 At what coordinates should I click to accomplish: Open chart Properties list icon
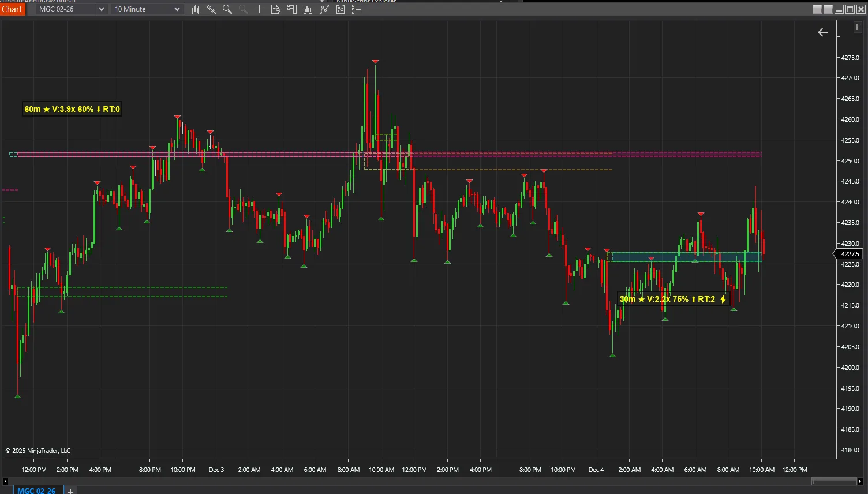[357, 9]
